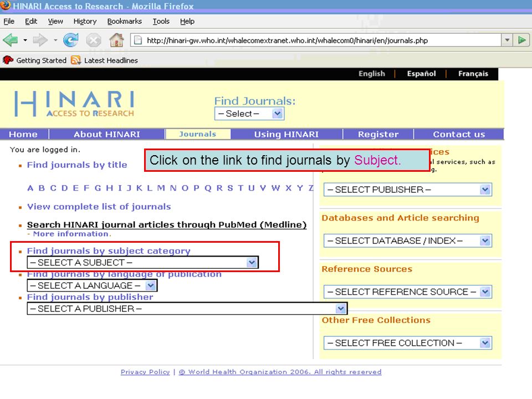Open the Register tab
The height and width of the screenshot is (399, 532).
(378, 134)
